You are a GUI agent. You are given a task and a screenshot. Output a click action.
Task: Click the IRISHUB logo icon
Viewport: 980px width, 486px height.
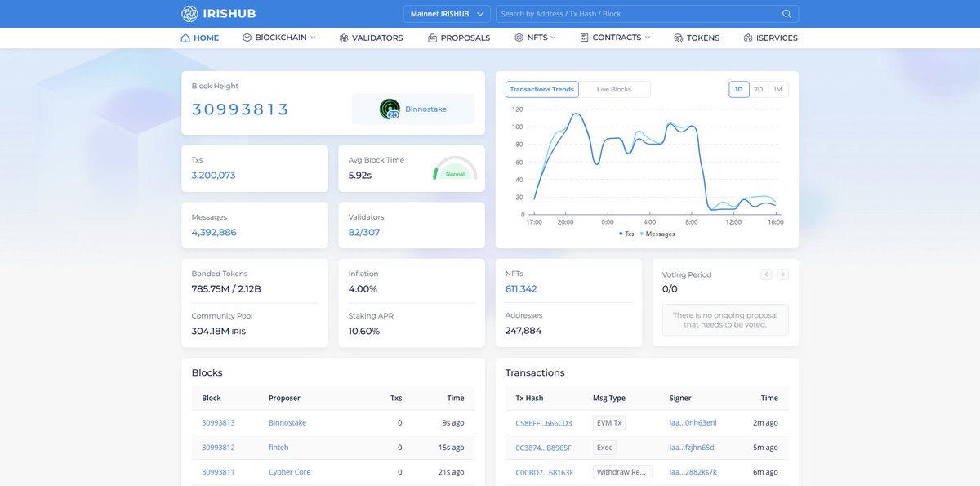tap(189, 13)
